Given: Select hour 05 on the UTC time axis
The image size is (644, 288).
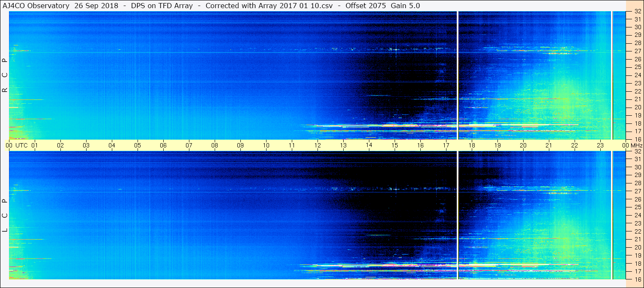Looking at the screenshot, I should tap(138, 145).
